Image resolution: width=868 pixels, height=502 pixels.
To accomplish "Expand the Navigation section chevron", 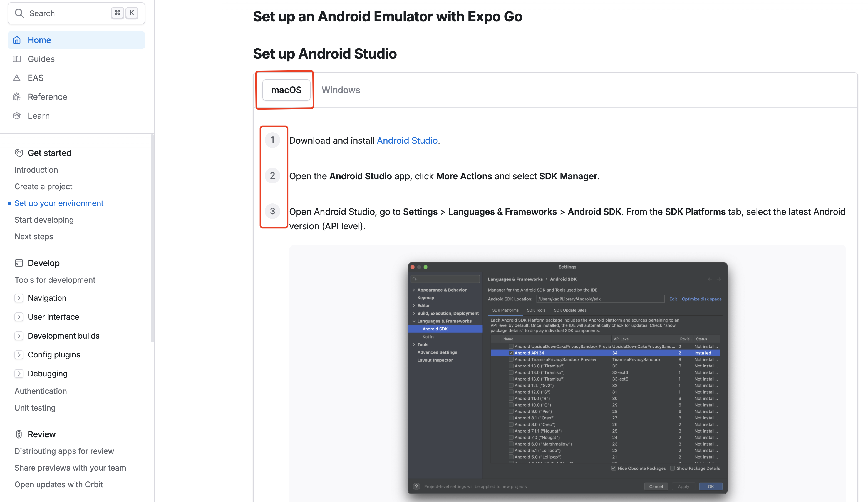I will point(19,298).
